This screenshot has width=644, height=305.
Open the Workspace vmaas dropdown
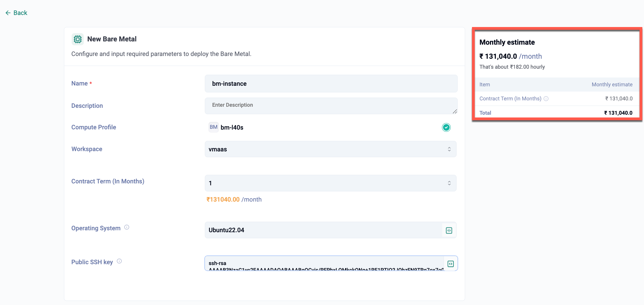[325, 149]
